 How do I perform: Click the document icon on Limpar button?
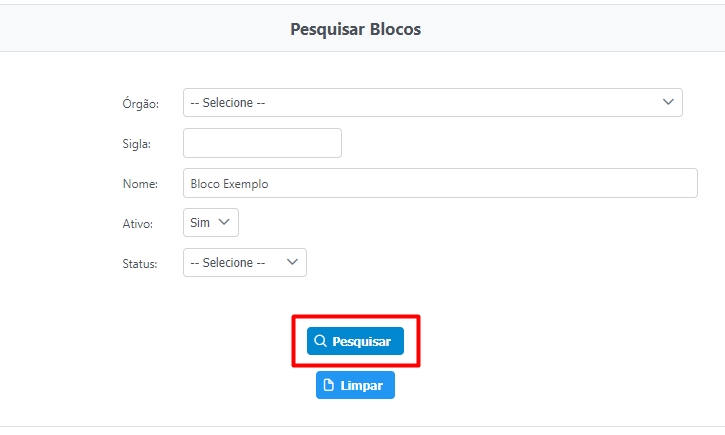click(328, 385)
